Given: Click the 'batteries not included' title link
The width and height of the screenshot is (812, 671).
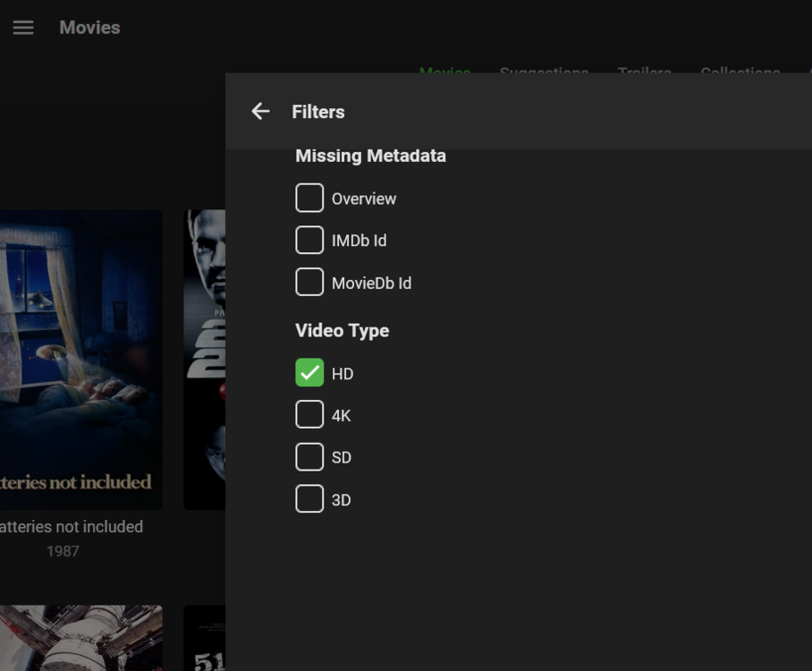Looking at the screenshot, I should tap(72, 527).
